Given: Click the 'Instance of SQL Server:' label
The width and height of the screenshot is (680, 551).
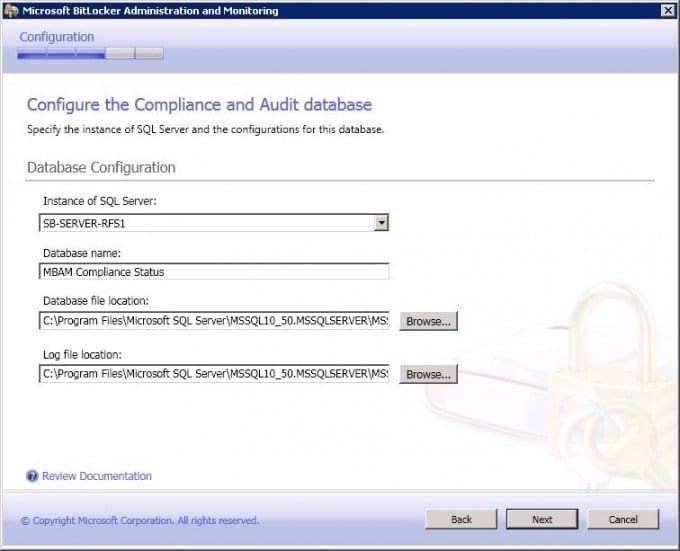Looking at the screenshot, I should tap(100, 201).
